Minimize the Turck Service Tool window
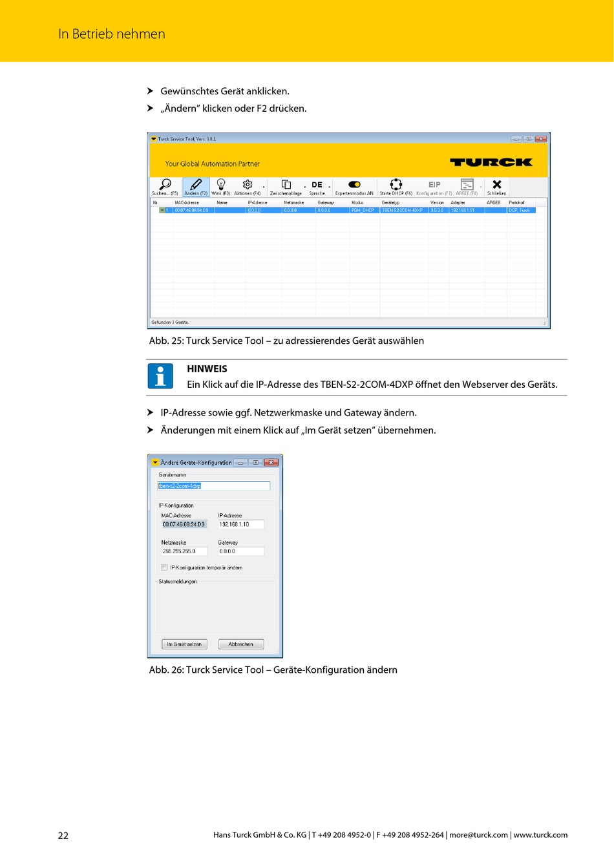 [x=516, y=139]
